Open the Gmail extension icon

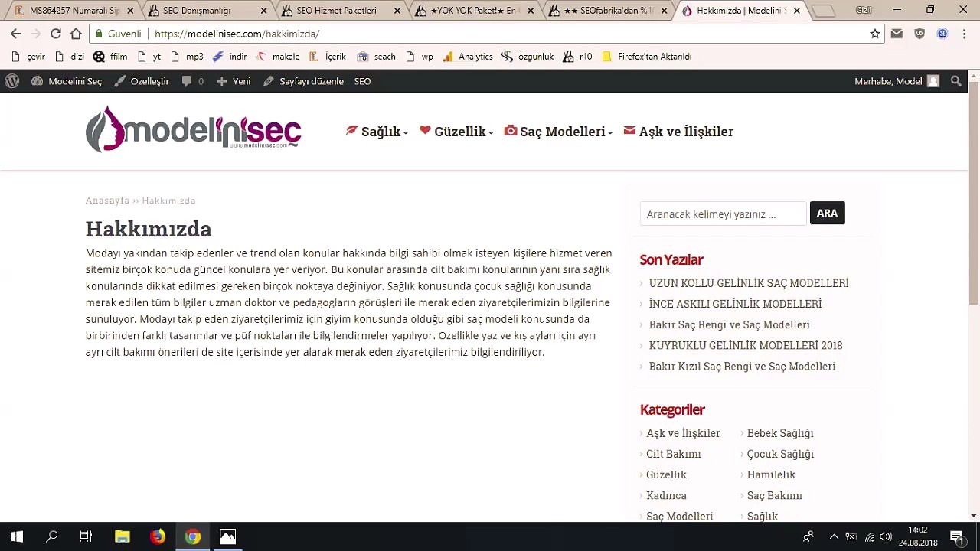[897, 34]
